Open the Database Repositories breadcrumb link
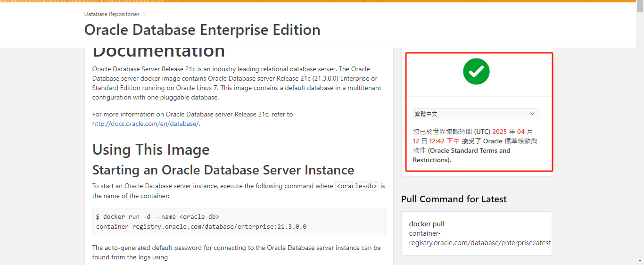 (112, 14)
